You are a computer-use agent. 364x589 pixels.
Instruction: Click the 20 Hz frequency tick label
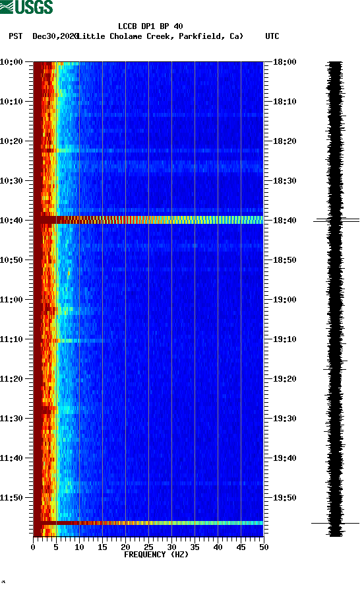[125, 547]
